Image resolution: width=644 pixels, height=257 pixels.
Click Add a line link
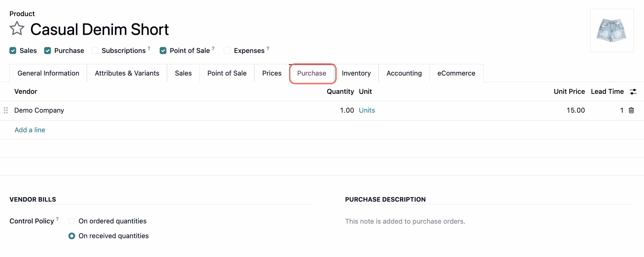(x=30, y=130)
